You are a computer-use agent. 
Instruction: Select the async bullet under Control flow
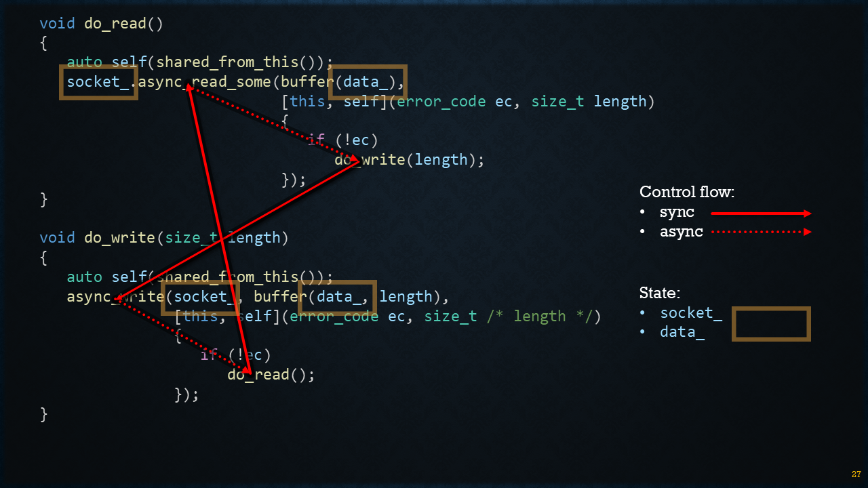(682, 232)
